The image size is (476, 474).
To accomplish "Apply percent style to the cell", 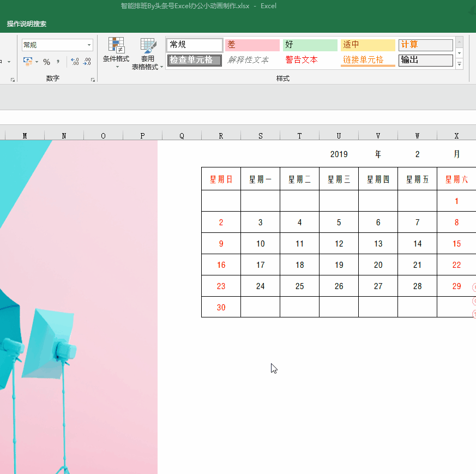I will (46, 62).
